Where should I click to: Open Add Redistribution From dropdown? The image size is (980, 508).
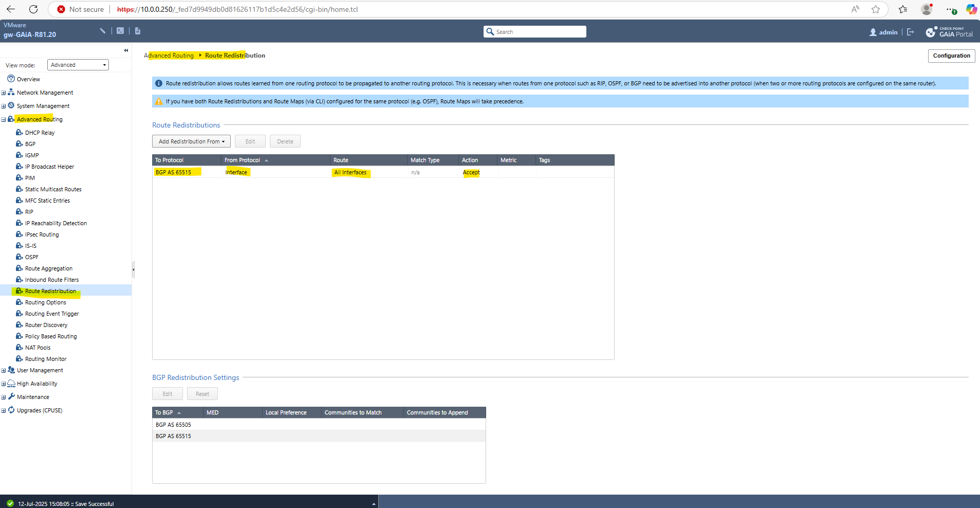(191, 141)
